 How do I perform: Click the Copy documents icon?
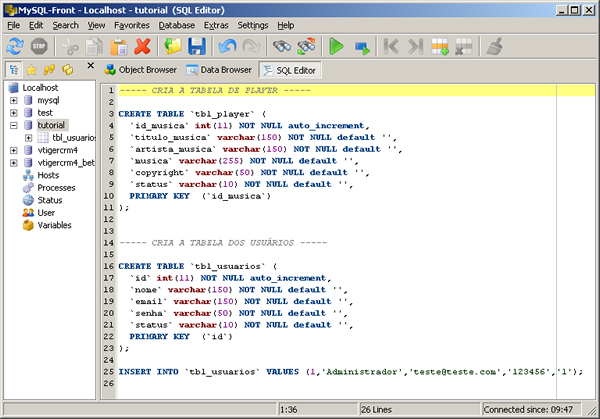[94, 46]
